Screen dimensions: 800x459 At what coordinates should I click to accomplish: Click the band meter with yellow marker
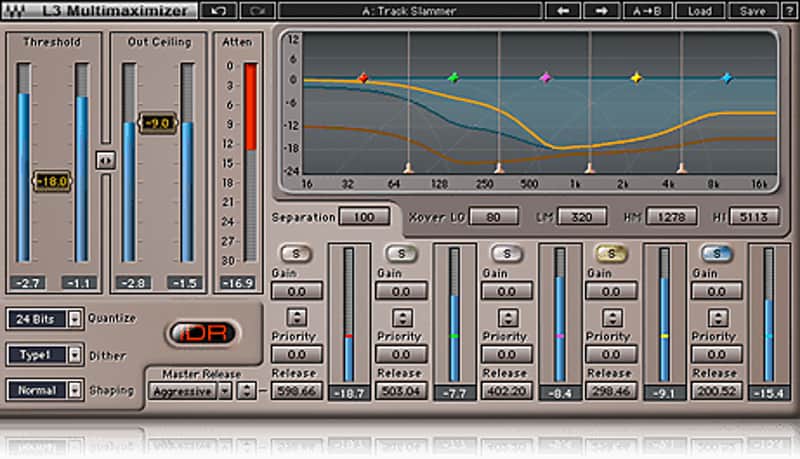point(664,315)
